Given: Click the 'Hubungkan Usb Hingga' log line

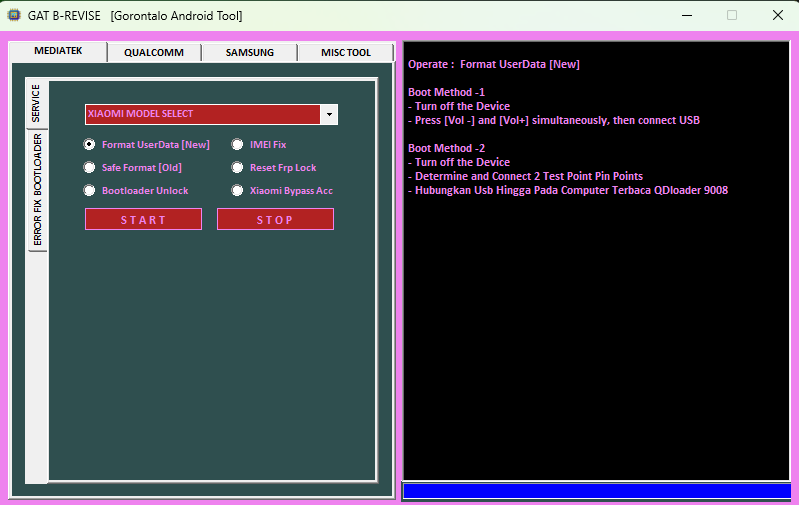Looking at the screenshot, I should click(568, 190).
